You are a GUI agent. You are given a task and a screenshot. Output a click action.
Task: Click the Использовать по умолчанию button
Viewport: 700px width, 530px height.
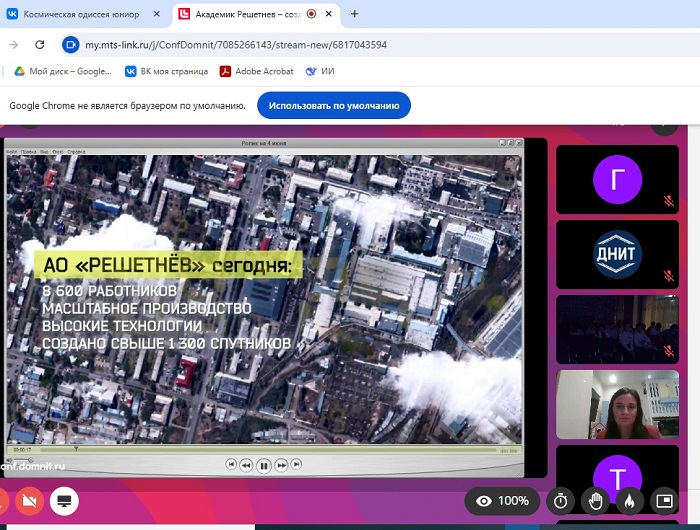click(333, 105)
